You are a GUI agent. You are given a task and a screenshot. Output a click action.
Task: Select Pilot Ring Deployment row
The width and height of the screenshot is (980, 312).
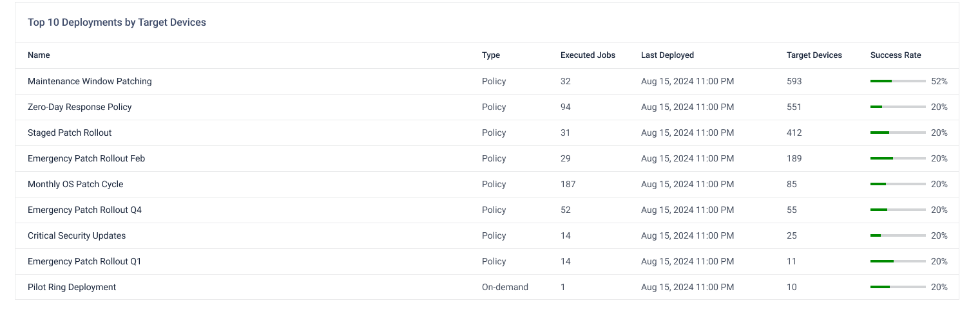pyautogui.click(x=72, y=288)
